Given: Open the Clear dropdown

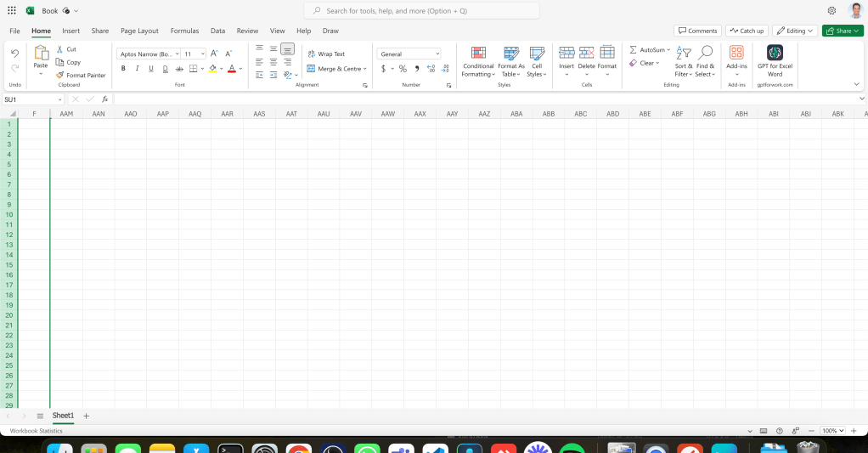Looking at the screenshot, I should click(645, 63).
